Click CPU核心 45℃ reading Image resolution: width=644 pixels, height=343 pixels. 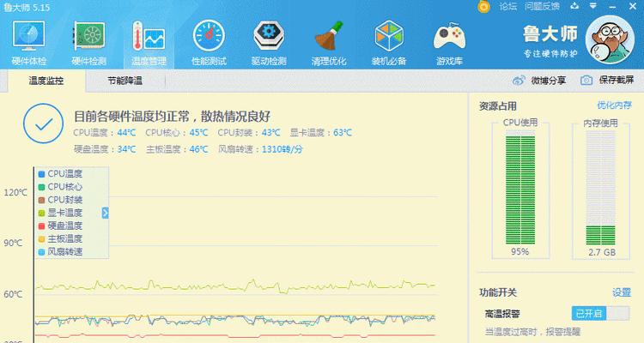click(x=177, y=133)
